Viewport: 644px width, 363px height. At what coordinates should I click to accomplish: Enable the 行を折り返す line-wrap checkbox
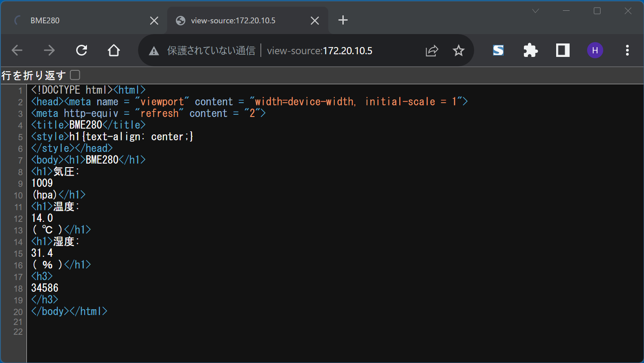(x=75, y=75)
